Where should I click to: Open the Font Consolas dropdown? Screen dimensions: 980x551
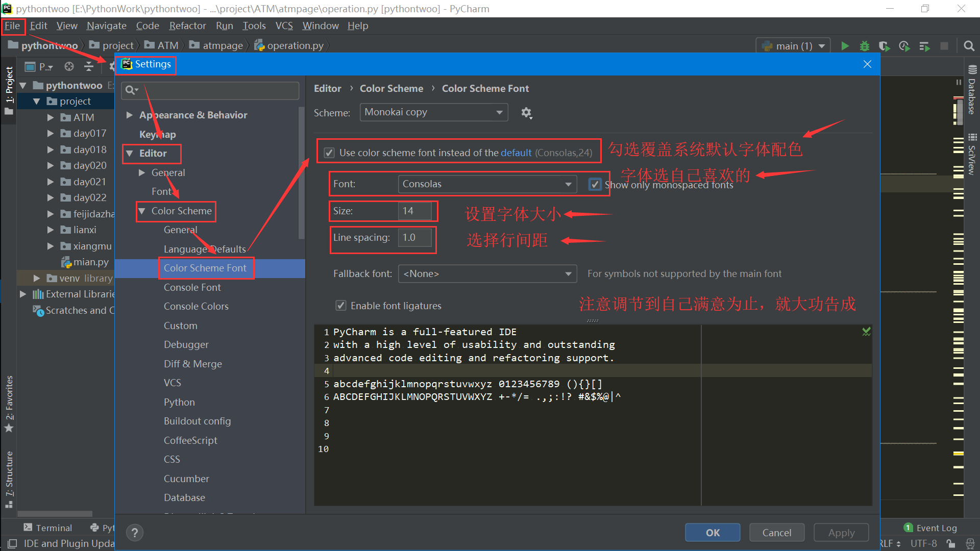[487, 184]
